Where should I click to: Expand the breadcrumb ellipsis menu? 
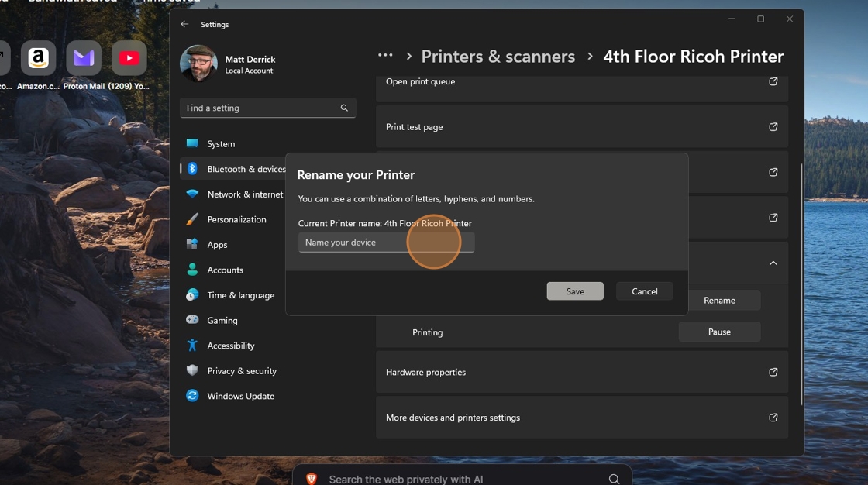click(x=385, y=56)
